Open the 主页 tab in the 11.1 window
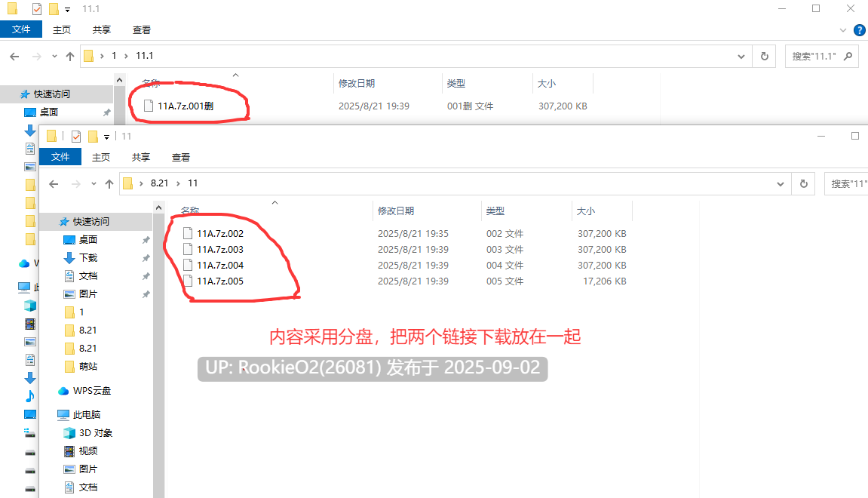The height and width of the screenshot is (498, 868). [61, 30]
